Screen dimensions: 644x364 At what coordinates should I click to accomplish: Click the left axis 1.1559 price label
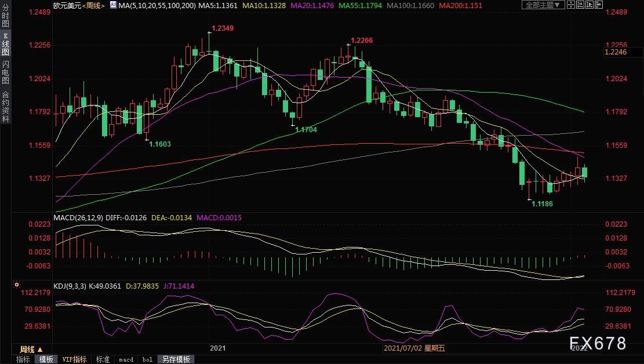[x=39, y=145]
